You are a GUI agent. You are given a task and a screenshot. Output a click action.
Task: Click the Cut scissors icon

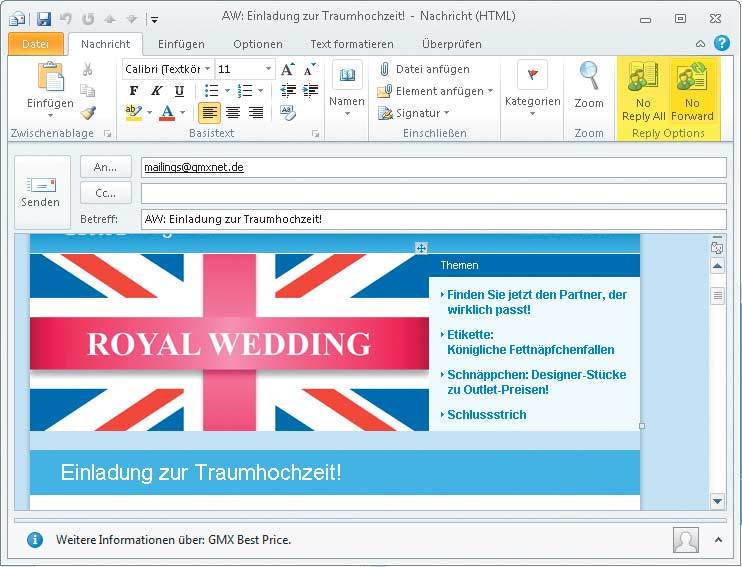point(88,69)
